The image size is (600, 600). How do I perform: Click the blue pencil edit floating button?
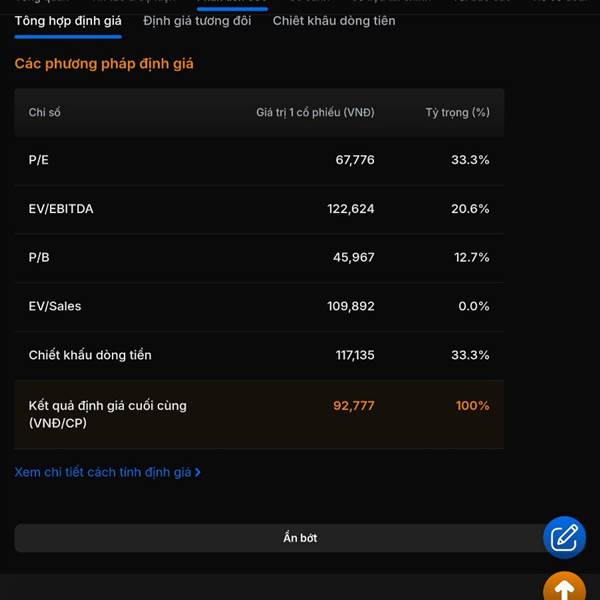pos(564,537)
